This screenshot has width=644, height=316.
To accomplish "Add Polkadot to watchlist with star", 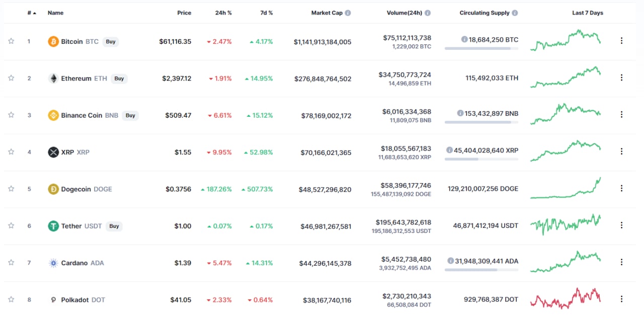I will (11, 299).
